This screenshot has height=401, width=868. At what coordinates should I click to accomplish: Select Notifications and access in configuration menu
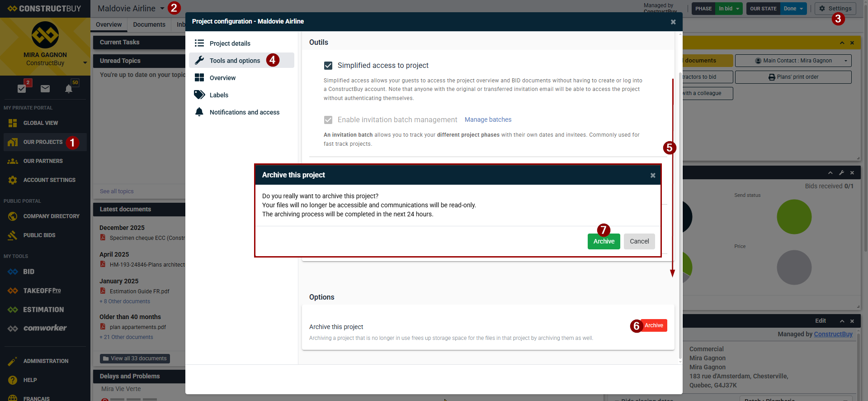click(x=241, y=112)
